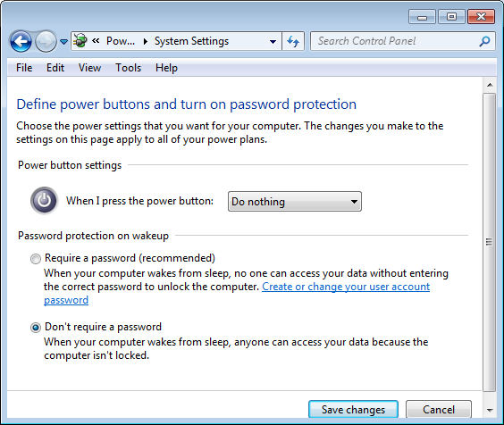Click into the Search Control Panel field

point(397,41)
